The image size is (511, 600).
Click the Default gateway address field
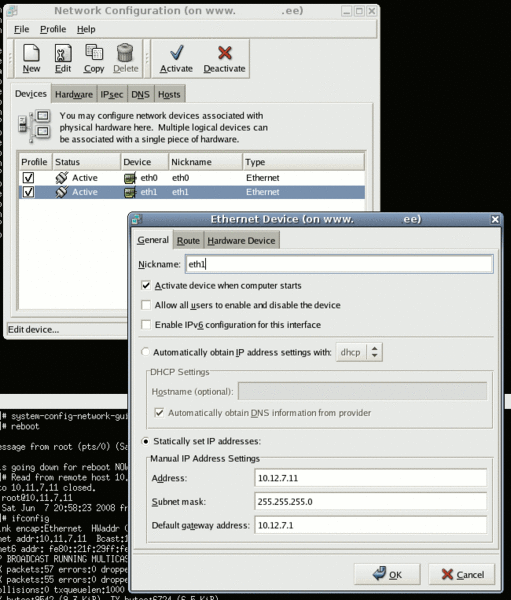[371, 525]
